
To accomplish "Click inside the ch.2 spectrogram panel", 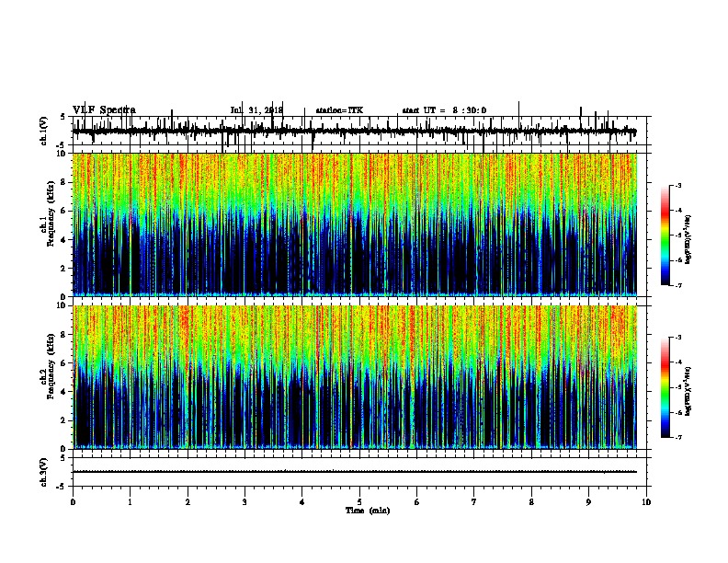I will point(355,377).
